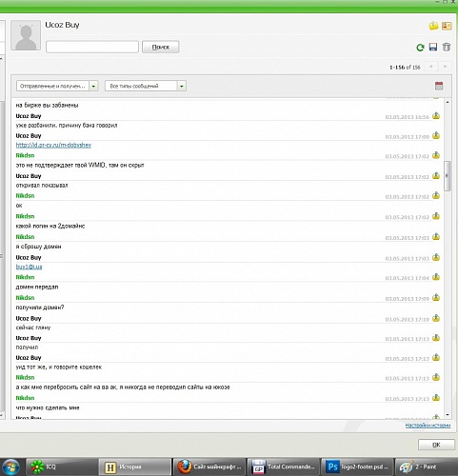The width and height of the screenshot is (458, 476).
Task: Click message icon for 17:09 message
Action: pos(436,297)
